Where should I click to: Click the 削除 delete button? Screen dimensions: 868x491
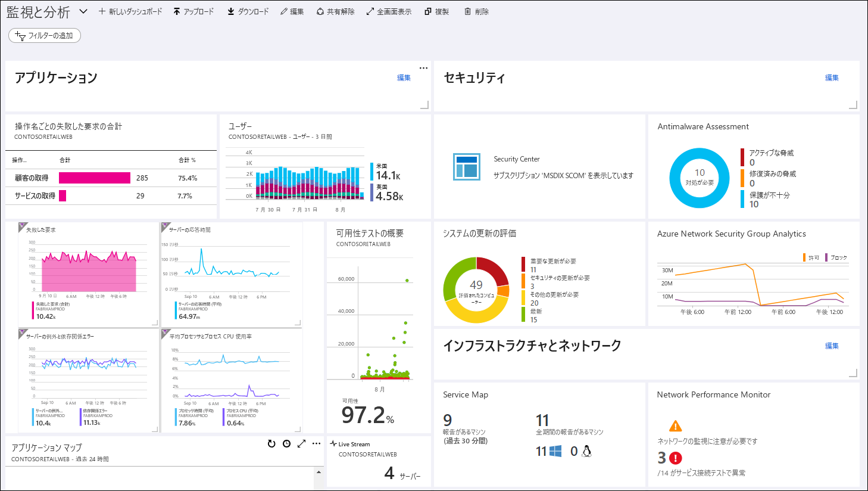[x=476, y=11]
